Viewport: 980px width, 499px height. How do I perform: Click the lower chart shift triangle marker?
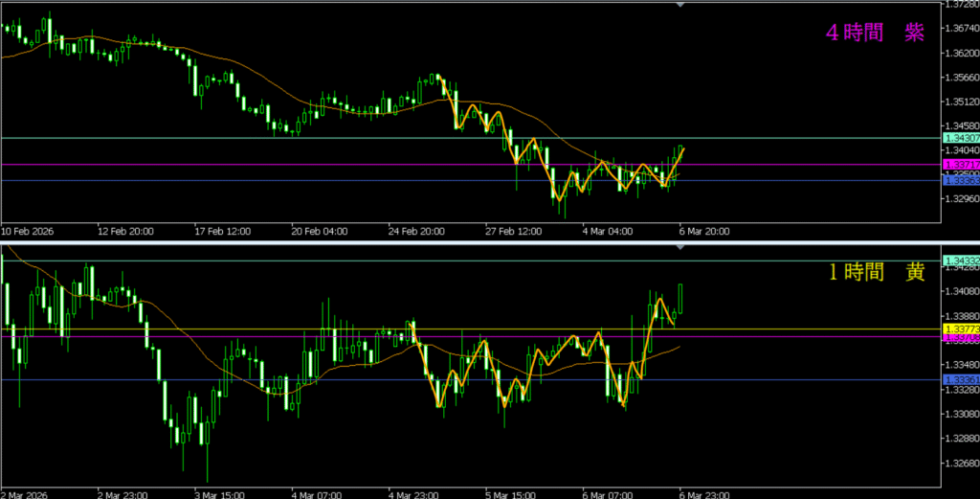pos(680,247)
